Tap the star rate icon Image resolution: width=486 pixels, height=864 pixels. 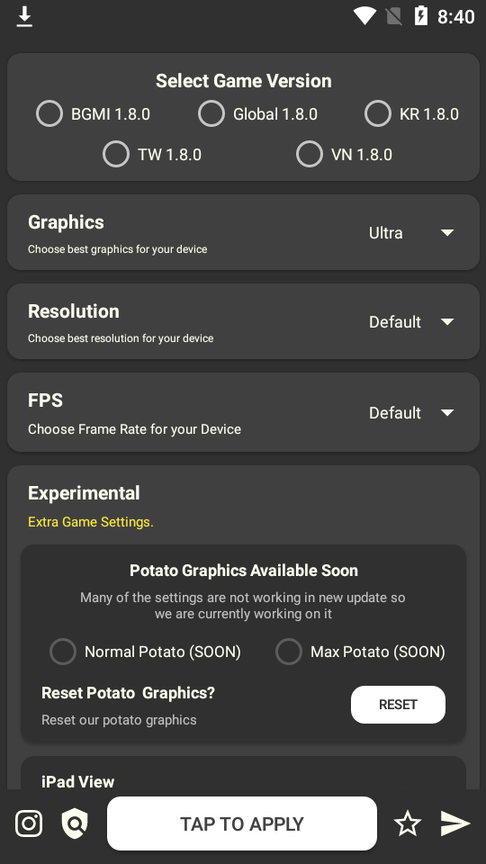[407, 824]
